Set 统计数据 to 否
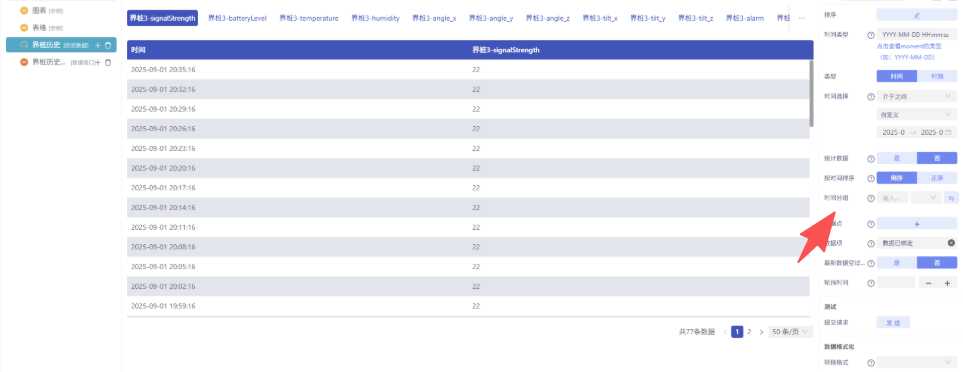 pyautogui.click(x=937, y=158)
